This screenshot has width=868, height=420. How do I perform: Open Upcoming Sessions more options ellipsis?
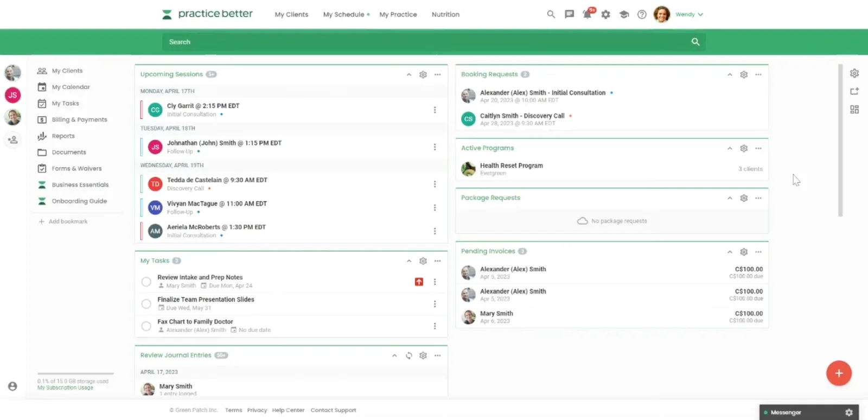point(438,74)
